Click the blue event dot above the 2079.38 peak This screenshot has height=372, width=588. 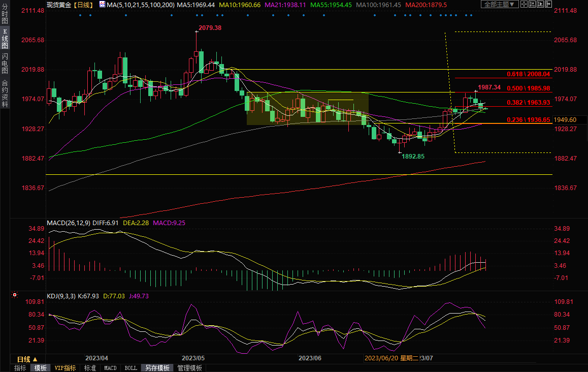point(197,15)
